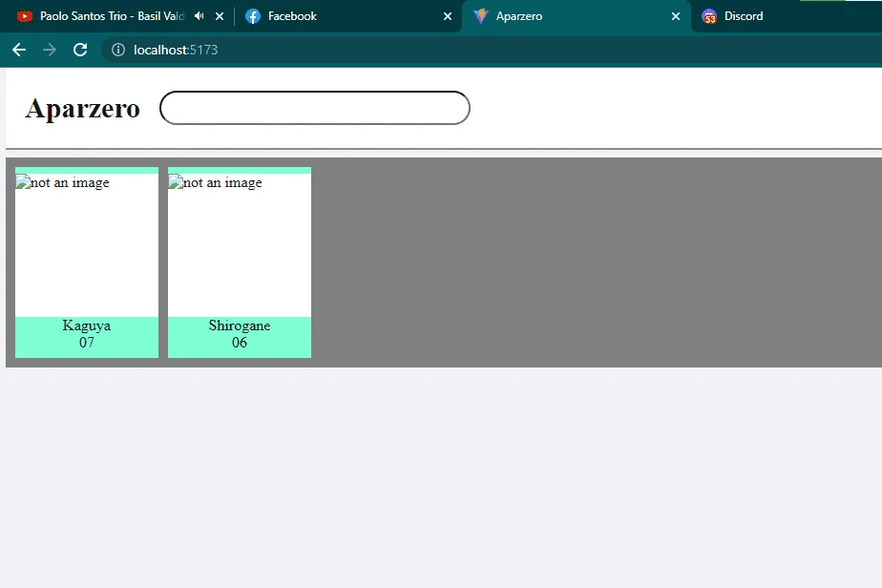Open the Shirogane card image

pyautogui.click(x=240, y=244)
